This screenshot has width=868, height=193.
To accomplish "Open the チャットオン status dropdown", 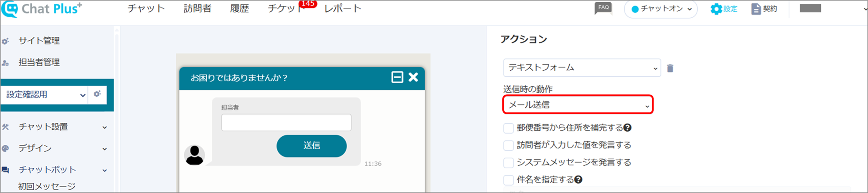I will click(x=661, y=9).
